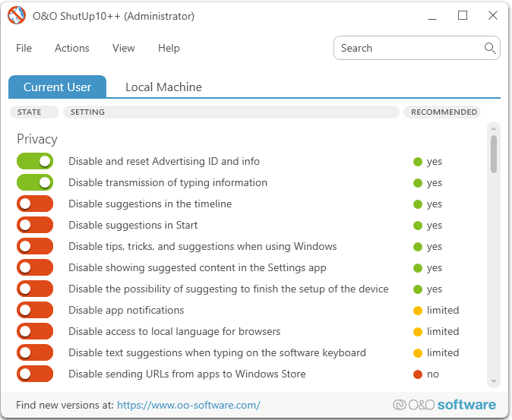This screenshot has width=512, height=420.
Task: Open the oo-software.com link
Action: click(x=188, y=405)
